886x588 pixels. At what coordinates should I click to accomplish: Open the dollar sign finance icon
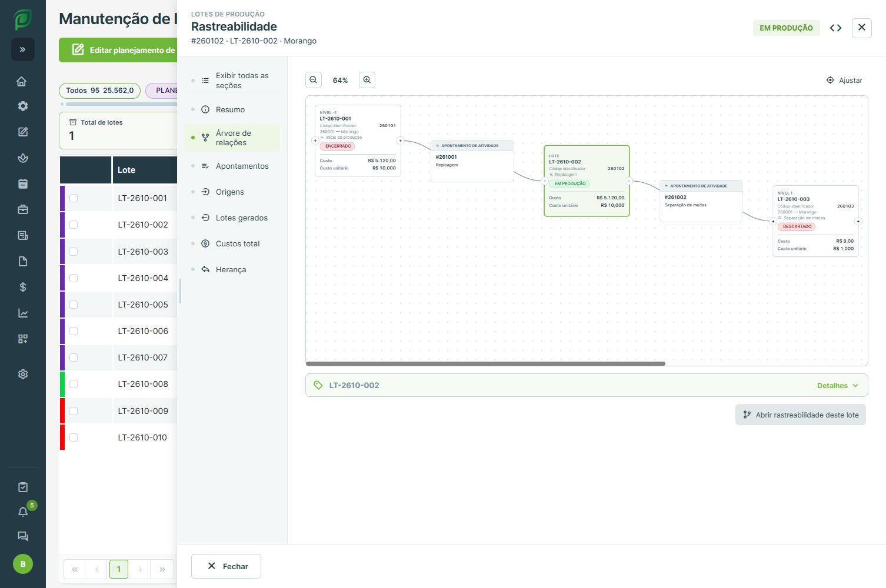click(x=23, y=287)
